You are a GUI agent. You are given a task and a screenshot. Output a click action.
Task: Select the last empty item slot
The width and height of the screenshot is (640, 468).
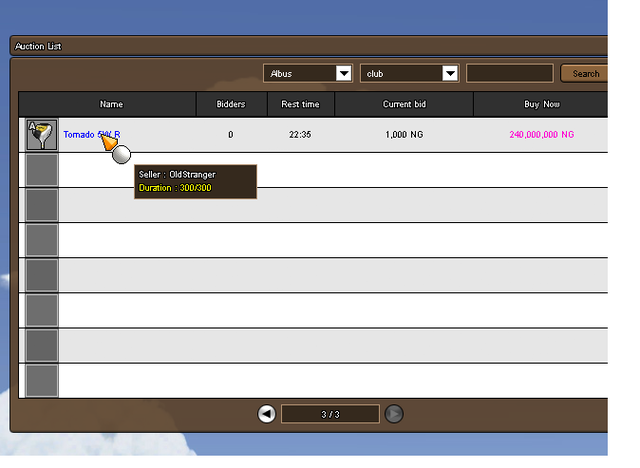tap(41, 380)
